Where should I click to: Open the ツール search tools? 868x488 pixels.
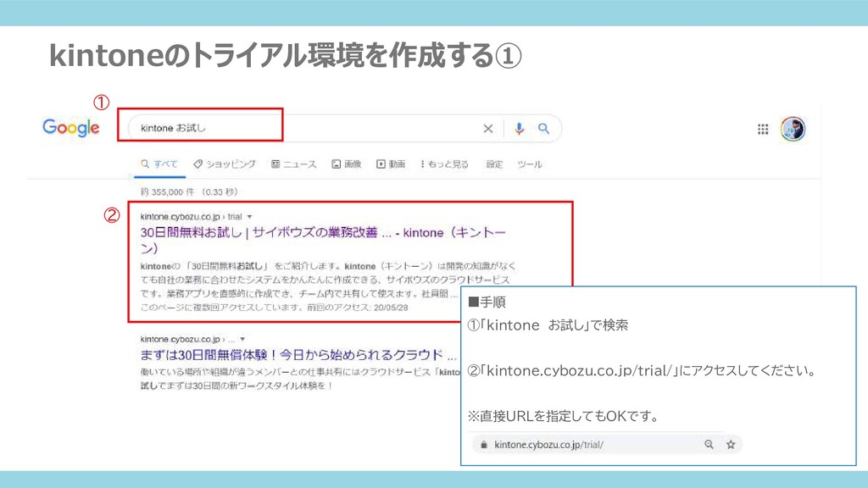pyautogui.click(x=529, y=164)
